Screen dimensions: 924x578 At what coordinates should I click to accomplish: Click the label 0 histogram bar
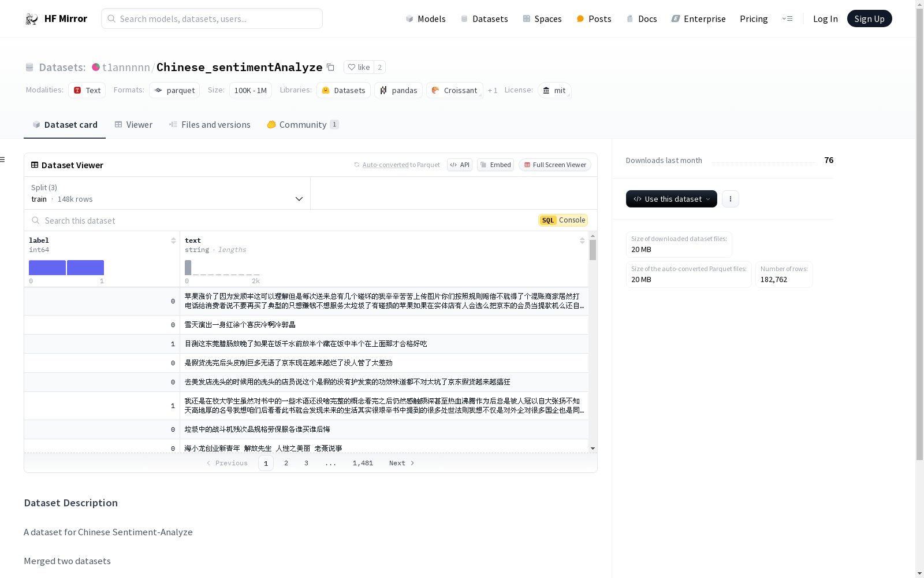pos(47,268)
